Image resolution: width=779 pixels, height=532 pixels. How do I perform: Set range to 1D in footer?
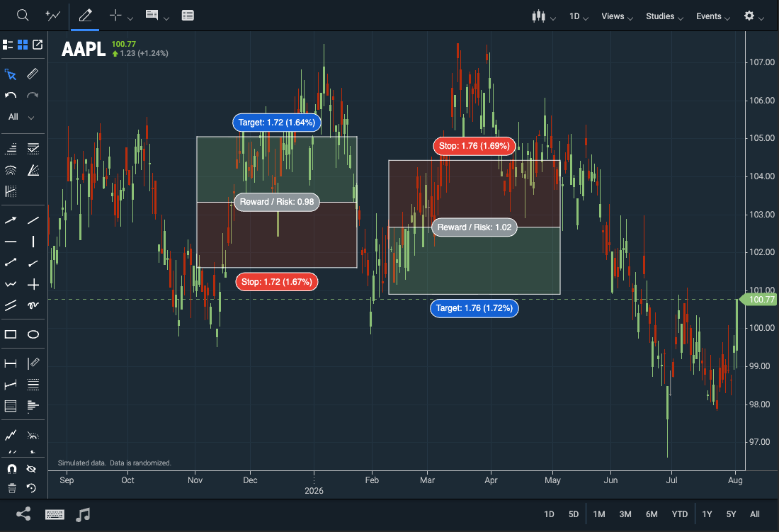coord(549,514)
